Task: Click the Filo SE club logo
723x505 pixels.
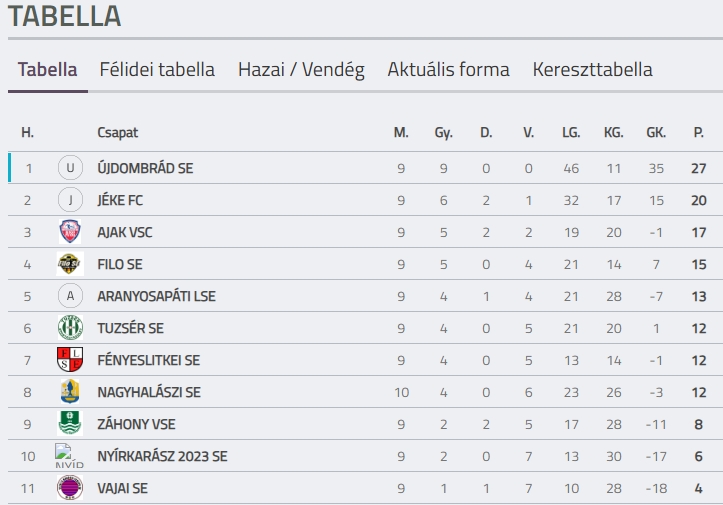Action: click(x=70, y=264)
